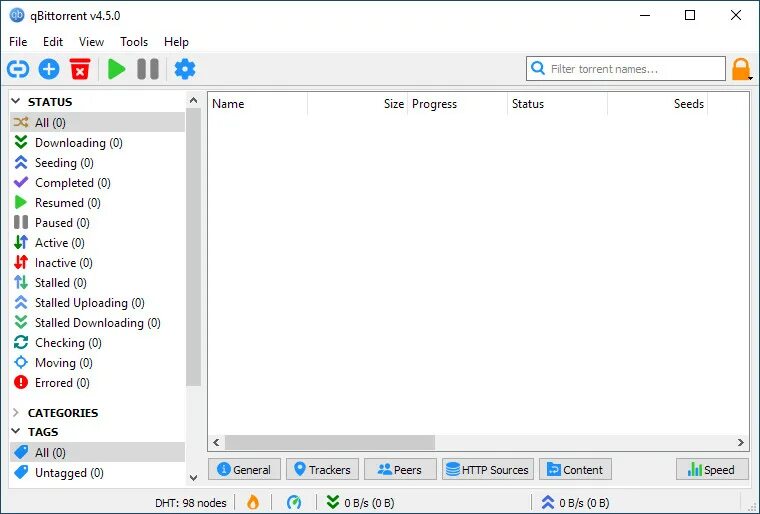Select All (0) under Tags
Viewport: 760px width, 514px height.
[97, 452]
